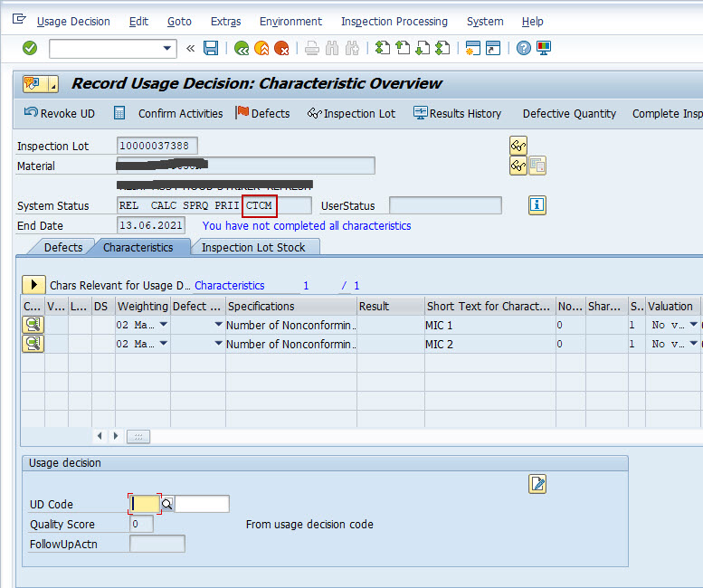Open Valuation dropdown in MIC 2 row

pos(694,343)
